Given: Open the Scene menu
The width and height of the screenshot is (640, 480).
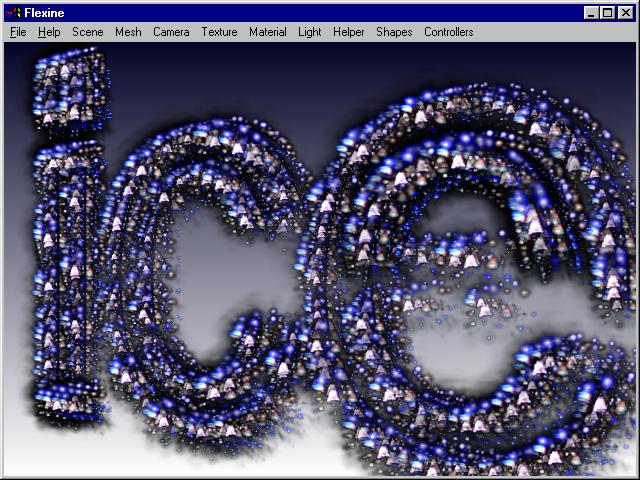Looking at the screenshot, I should point(87,32).
